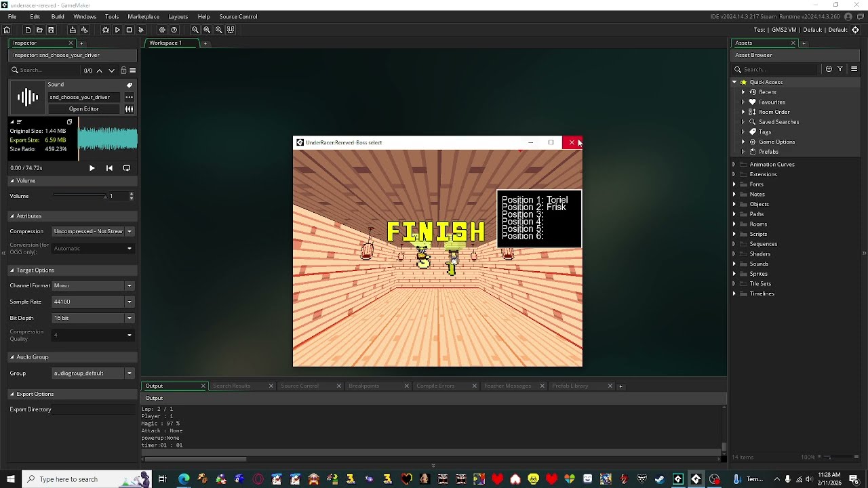The height and width of the screenshot is (488, 868).
Task: Create an asset using the plus circle icon
Action: coord(829,69)
